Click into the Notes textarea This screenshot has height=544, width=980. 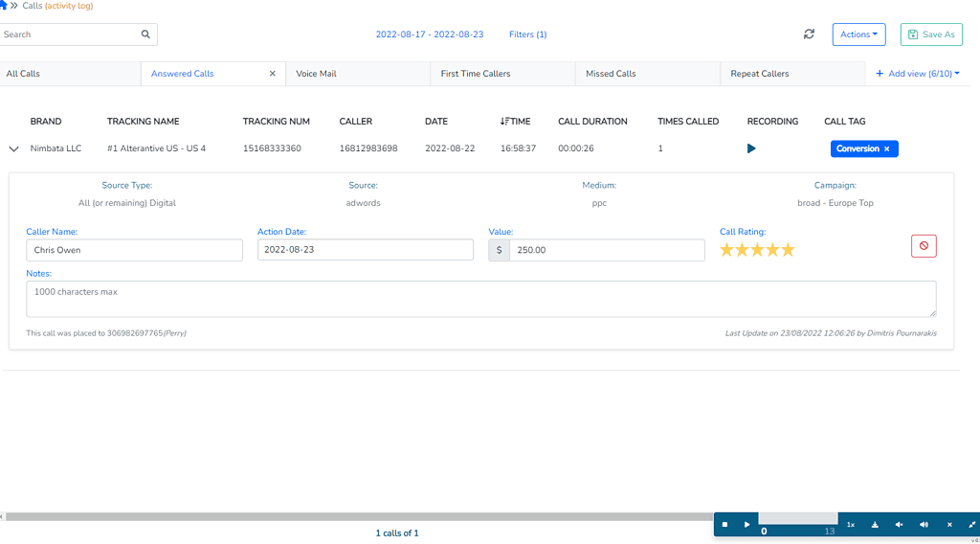(481, 298)
